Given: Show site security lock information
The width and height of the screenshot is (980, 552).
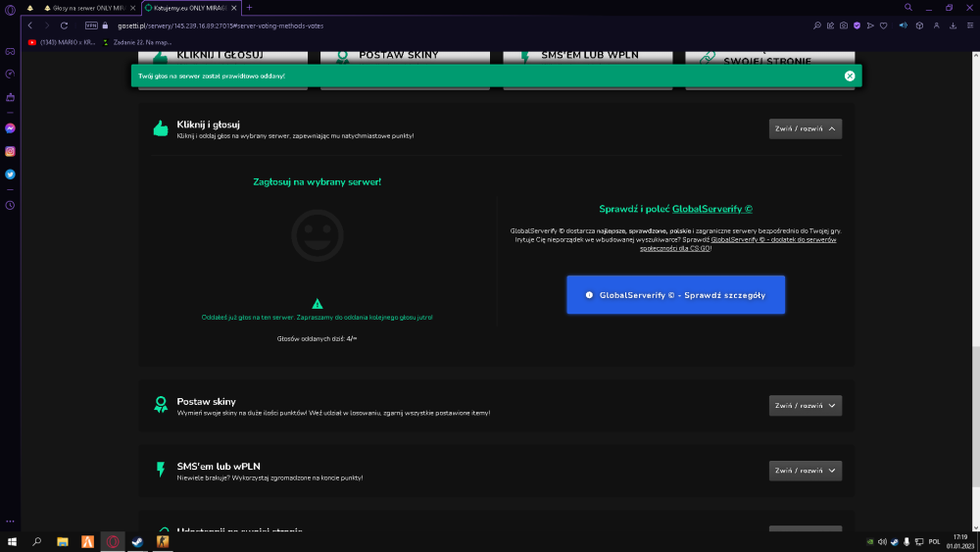Looking at the screenshot, I should point(105,25).
